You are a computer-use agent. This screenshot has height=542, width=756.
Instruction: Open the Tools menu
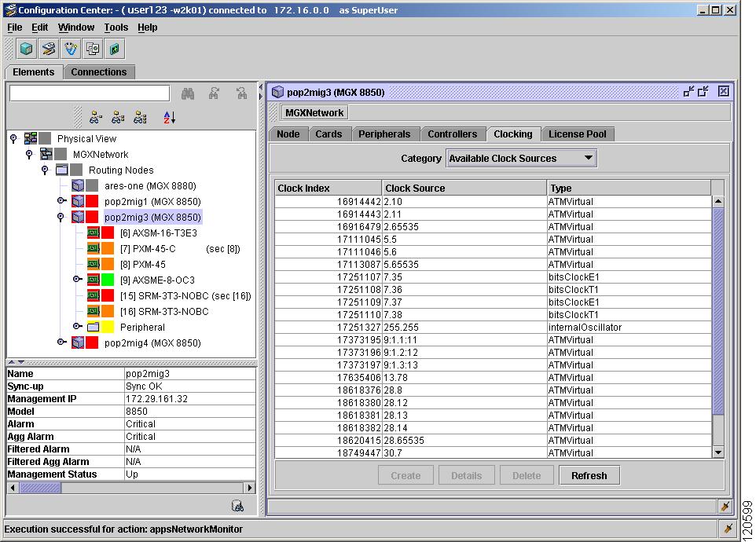click(x=116, y=27)
